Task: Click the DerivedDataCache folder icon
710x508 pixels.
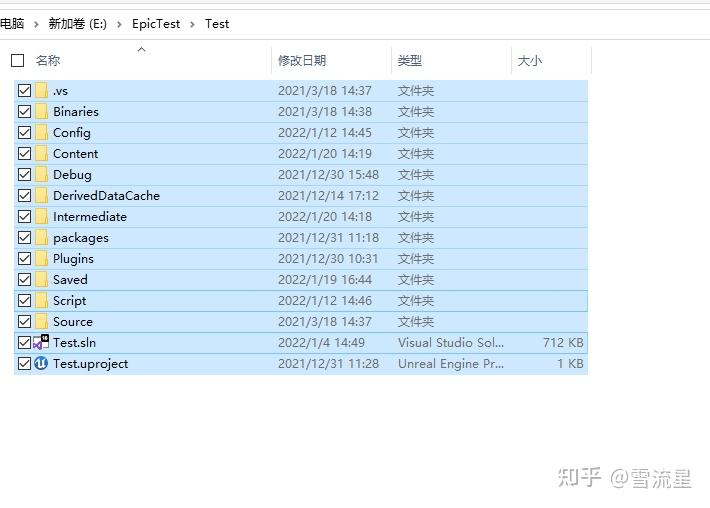Action: click(x=41, y=196)
